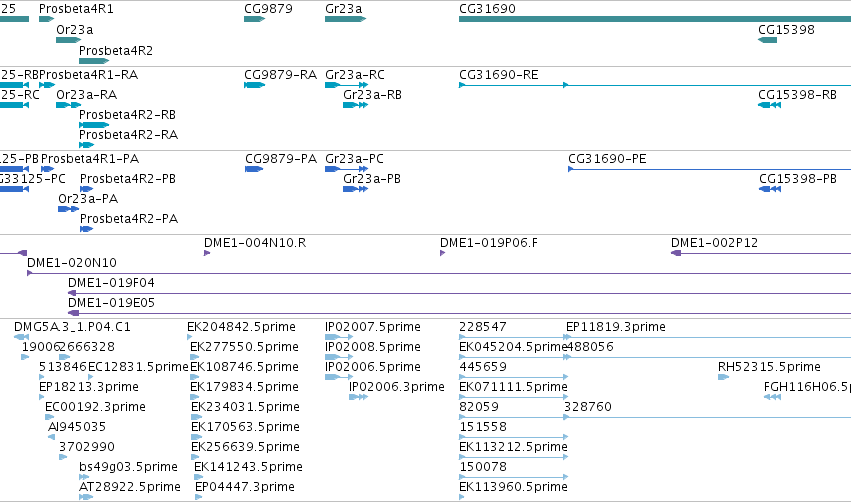This screenshot has width=851, height=502.
Task: Click the EC12831.5prime EST label
Action: coord(138,367)
